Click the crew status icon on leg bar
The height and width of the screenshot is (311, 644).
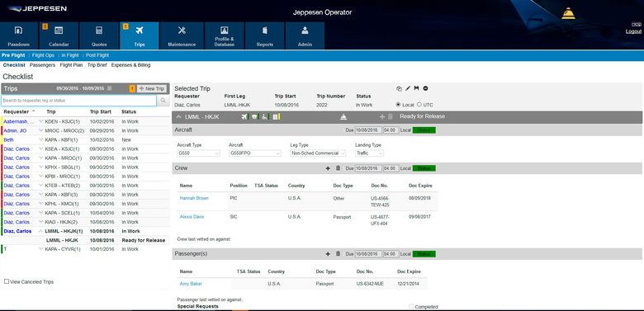tap(255, 117)
